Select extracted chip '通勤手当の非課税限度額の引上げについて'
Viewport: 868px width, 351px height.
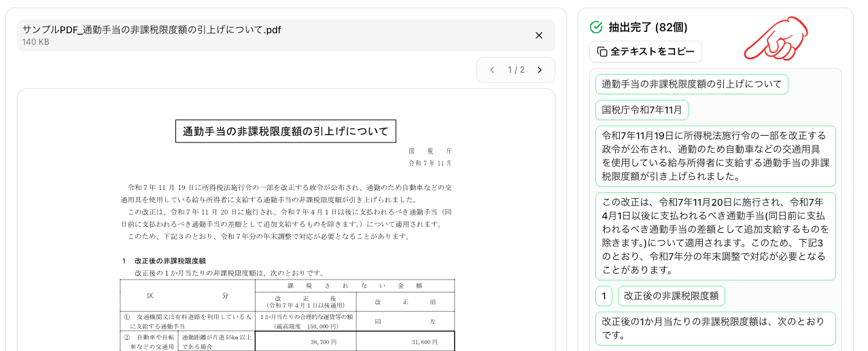(692, 84)
